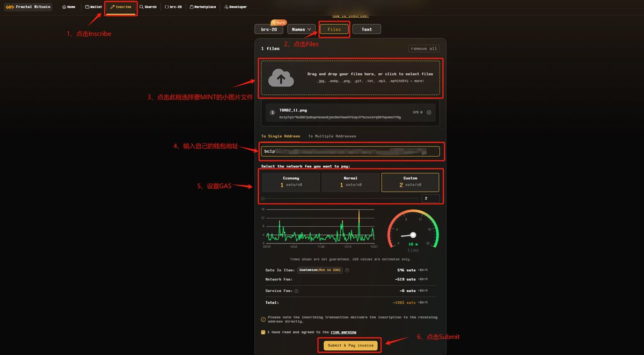Toggle the risk warning agreement checkbox
Image resolution: width=644 pixels, height=355 pixels.
[x=263, y=332]
